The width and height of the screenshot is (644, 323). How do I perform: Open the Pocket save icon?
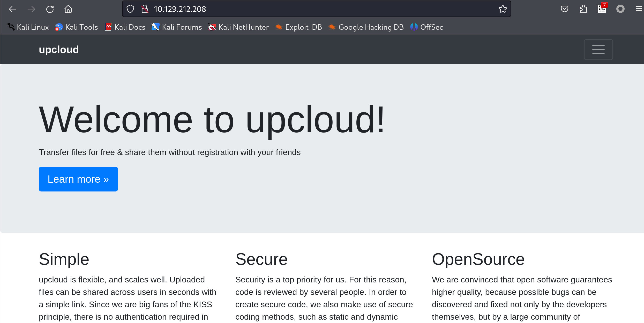pos(564,9)
